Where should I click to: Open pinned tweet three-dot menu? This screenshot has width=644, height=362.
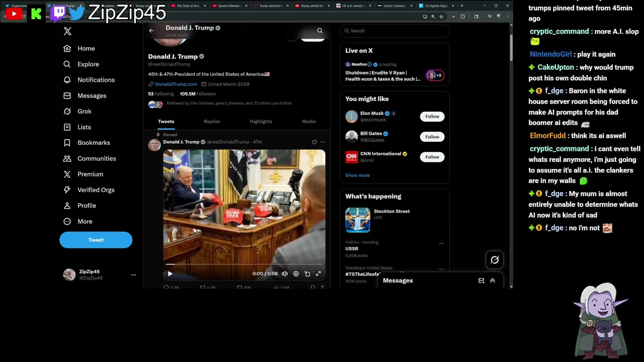(x=323, y=142)
